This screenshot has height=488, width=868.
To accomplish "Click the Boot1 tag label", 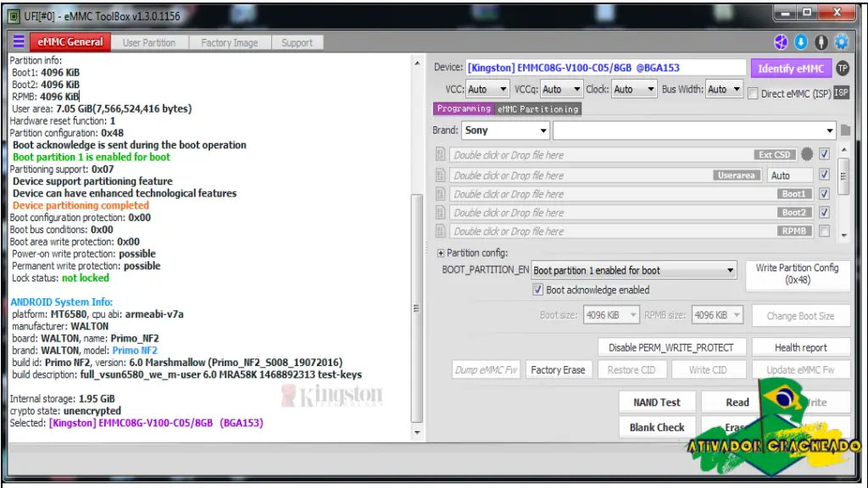I will coord(793,194).
